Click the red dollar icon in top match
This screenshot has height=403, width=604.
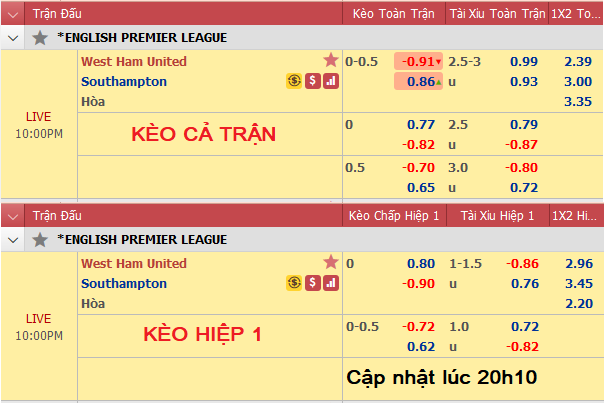[313, 81]
